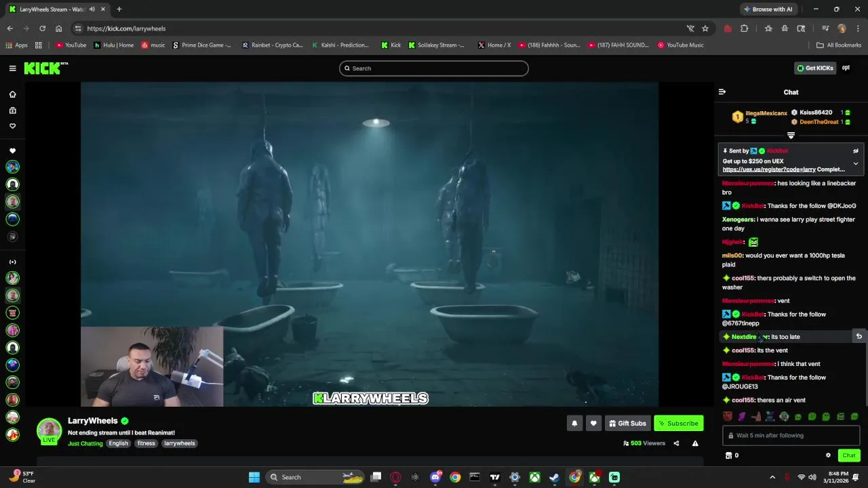Open the Rainbet bookmark

tap(273, 45)
